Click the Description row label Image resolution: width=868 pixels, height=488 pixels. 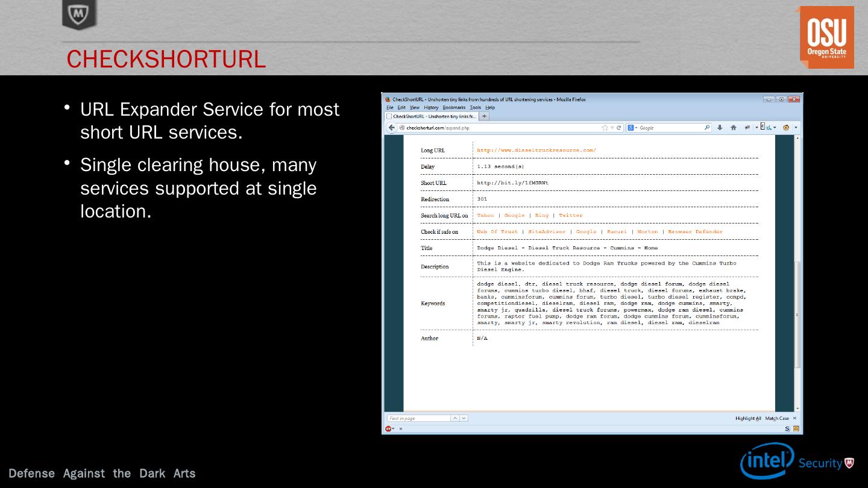click(x=435, y=266)
